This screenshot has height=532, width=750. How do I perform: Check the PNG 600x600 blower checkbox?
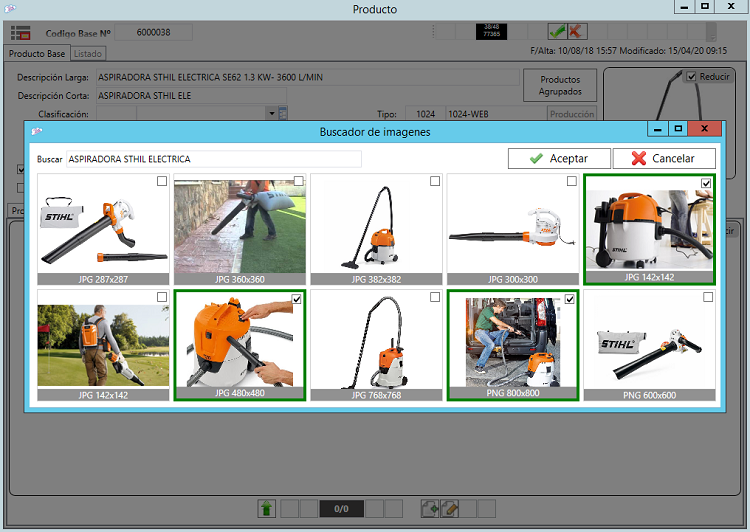[708, 297]
